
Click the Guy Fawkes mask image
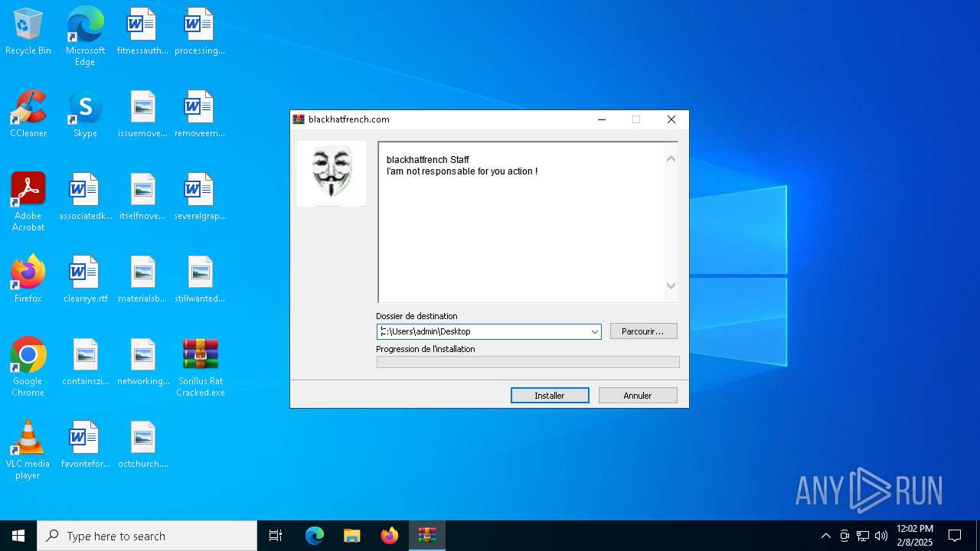[x=332, y=174]
